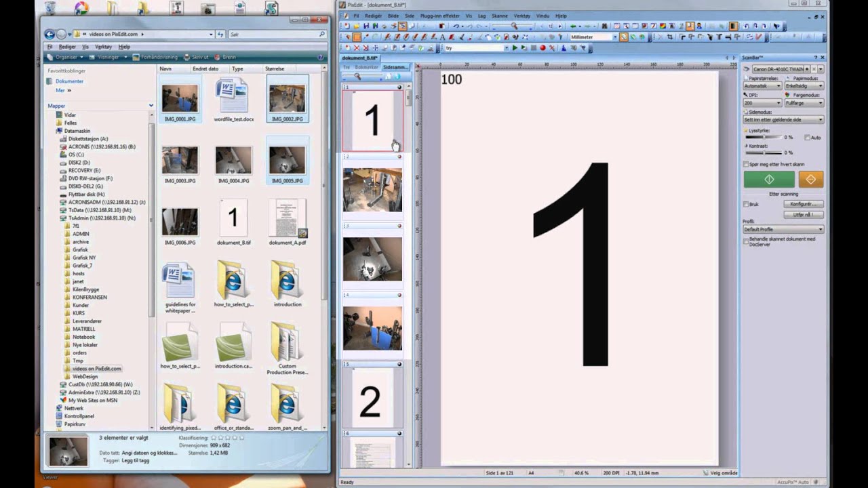Click the 'Utfør nå !' button

[804, 214]
